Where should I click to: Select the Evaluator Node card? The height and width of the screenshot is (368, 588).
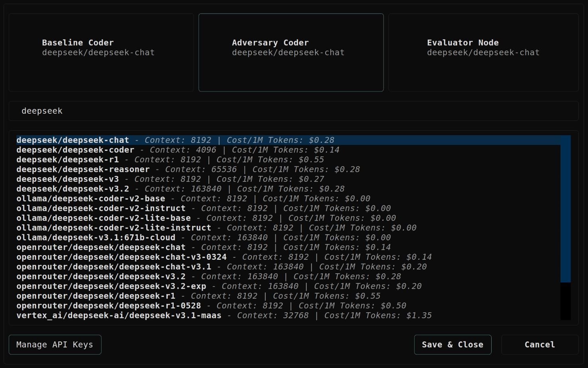484,53
